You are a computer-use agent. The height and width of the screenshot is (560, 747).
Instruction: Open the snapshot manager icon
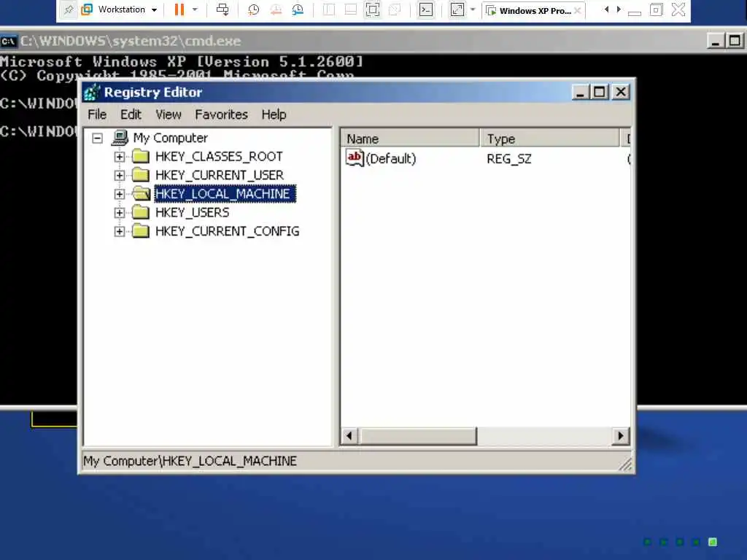coord(298,9)
